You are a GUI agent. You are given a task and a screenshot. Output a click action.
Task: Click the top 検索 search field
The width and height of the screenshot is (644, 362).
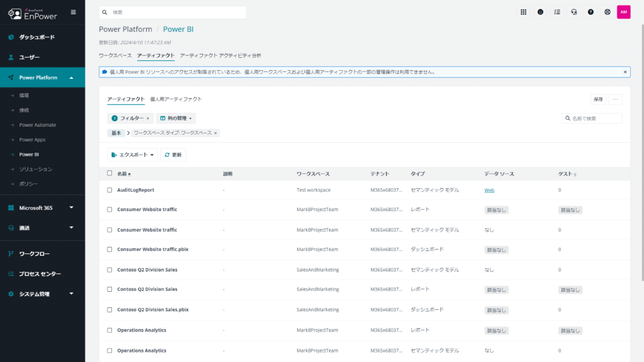(x=173, y=12)
